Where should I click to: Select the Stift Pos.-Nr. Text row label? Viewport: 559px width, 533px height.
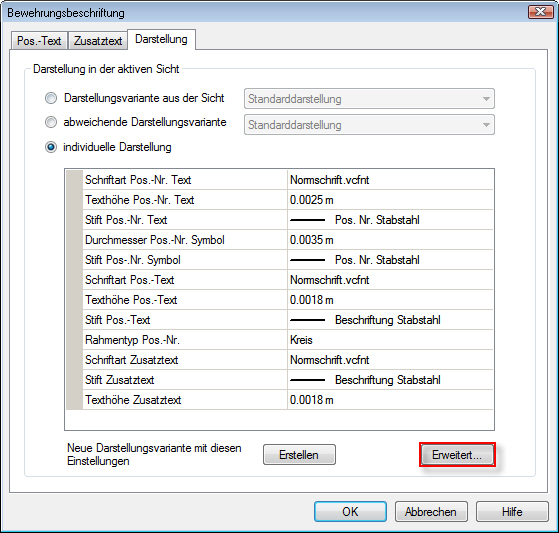(x=185, y=220)
